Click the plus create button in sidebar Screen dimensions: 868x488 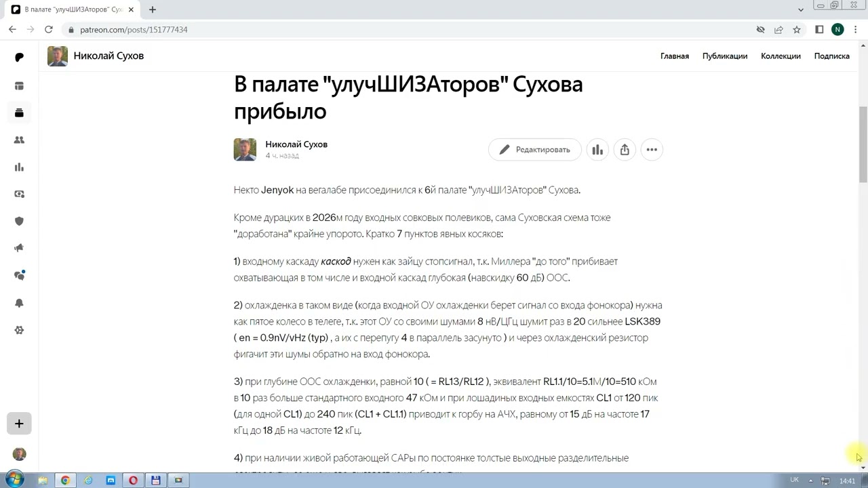tap(19, 424)
